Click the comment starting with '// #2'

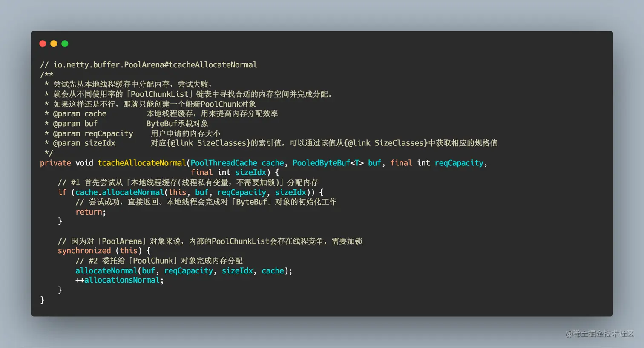159,261
